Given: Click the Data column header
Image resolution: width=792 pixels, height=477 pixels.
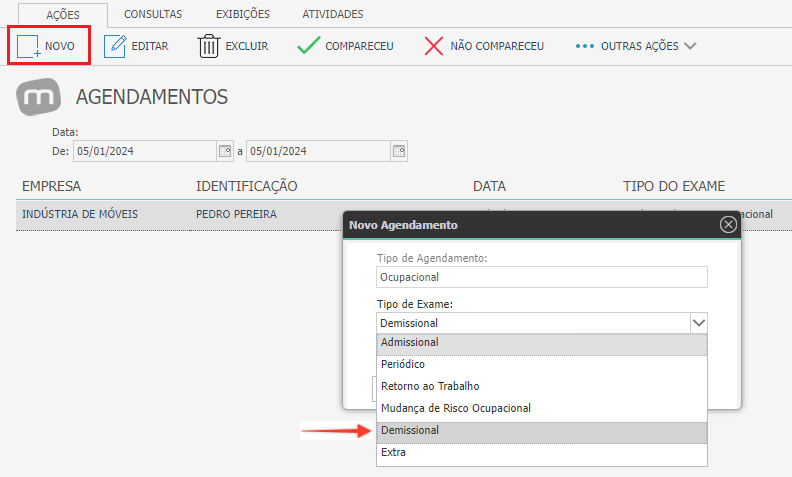Looking at the screenshot, I should [489, 186].
